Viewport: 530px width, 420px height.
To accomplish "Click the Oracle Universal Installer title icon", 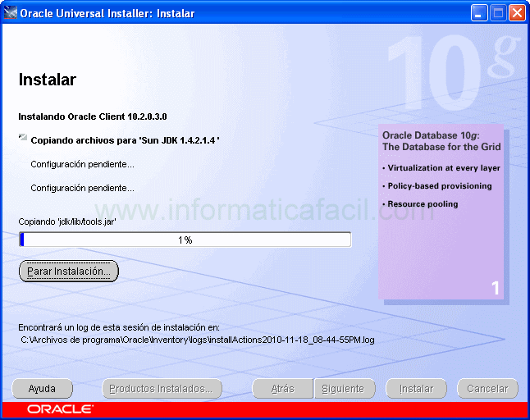I will click(10, 13).
